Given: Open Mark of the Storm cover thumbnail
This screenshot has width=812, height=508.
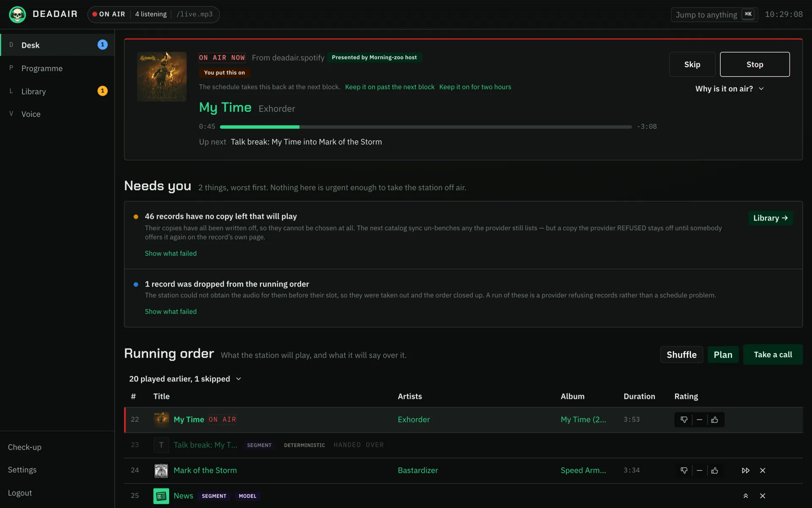Looking at the screenshot, I should pos(161,470).
